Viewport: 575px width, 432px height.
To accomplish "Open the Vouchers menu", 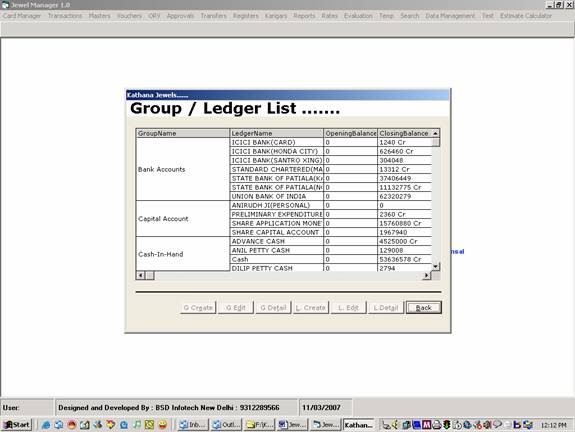I will [129, 16].
